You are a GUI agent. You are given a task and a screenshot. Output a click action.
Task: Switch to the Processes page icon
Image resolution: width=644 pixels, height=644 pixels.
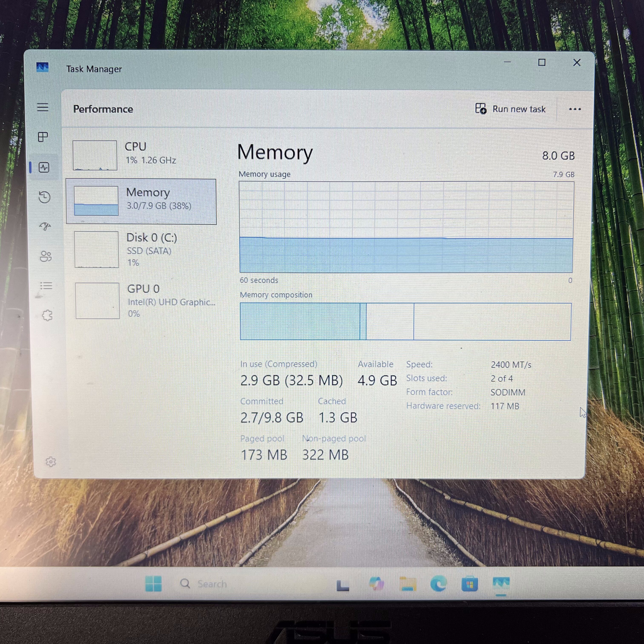tap(43, 137)
